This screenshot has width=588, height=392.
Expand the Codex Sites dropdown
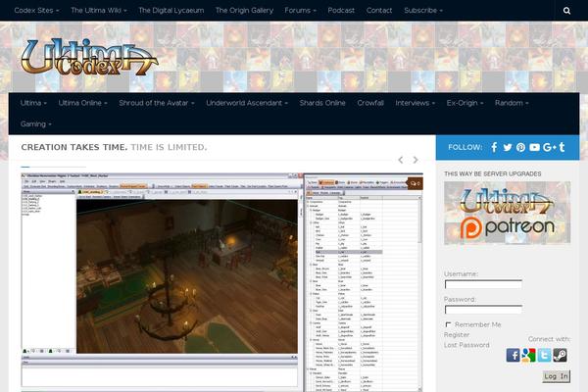point(36,11)
